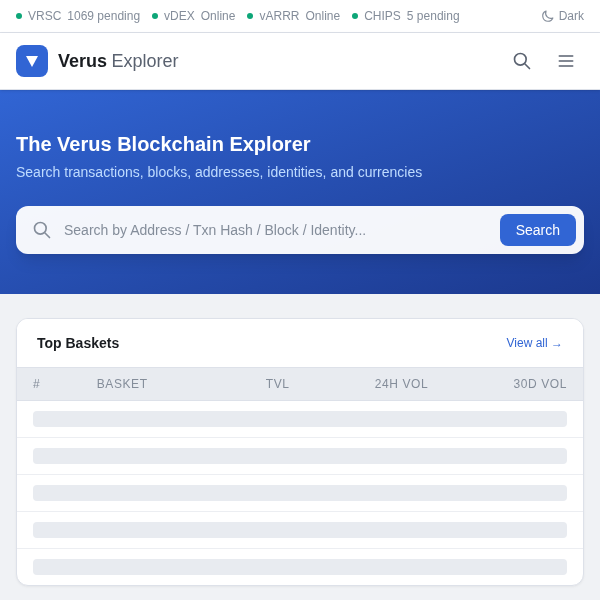Click the Top Baskets heading
The image size is (600, 600).
78,343
